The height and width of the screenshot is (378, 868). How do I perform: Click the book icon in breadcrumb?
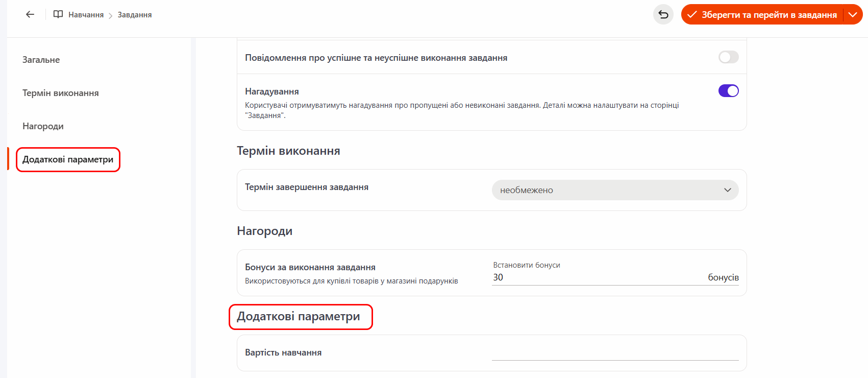(x=58, y=15)
